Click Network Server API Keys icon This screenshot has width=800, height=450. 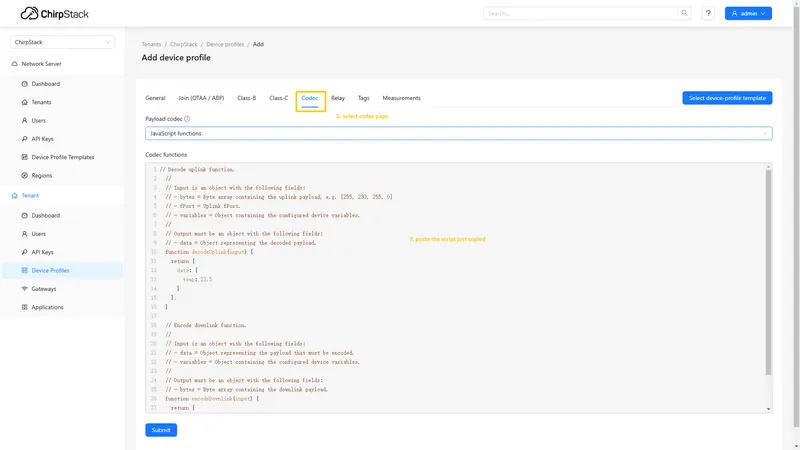[x=24, y=139]
